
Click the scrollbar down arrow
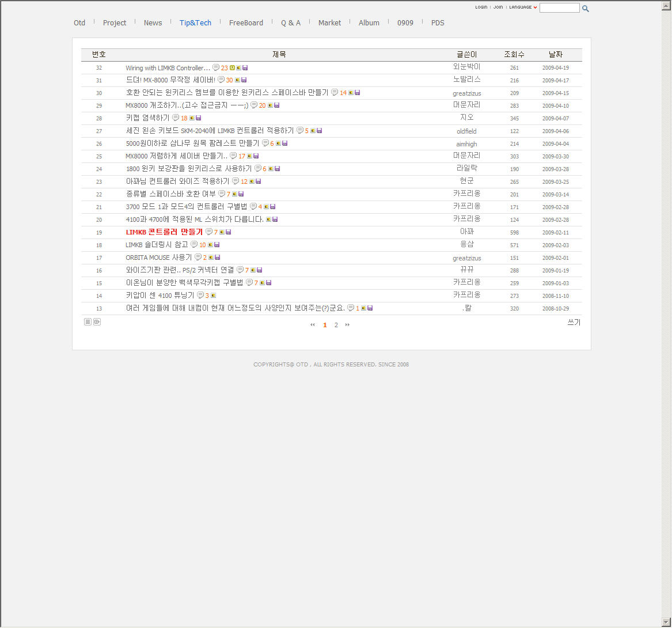coord(666,622)
